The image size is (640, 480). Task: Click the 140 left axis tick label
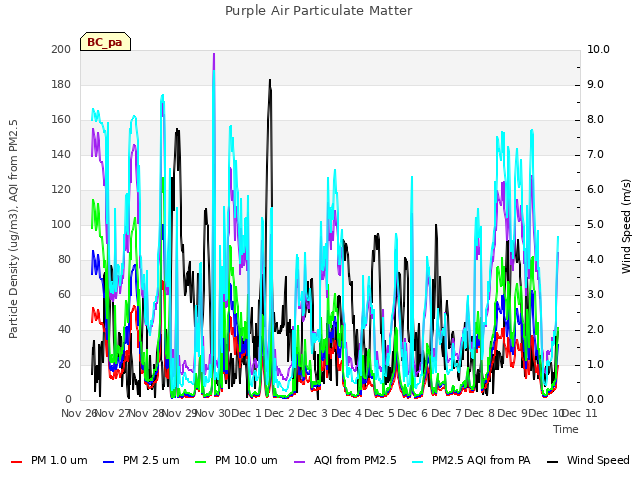point(61,155)
